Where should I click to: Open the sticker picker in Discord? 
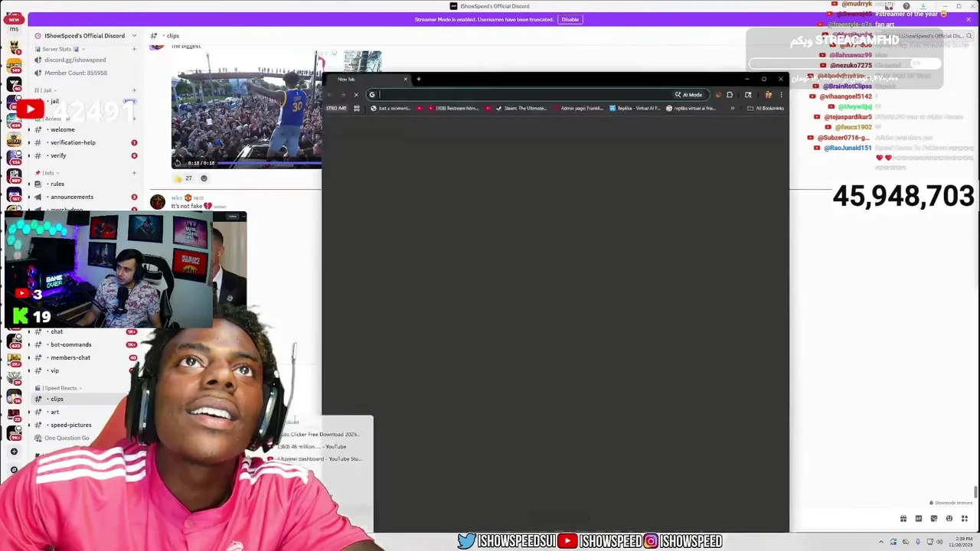[934, 519]
